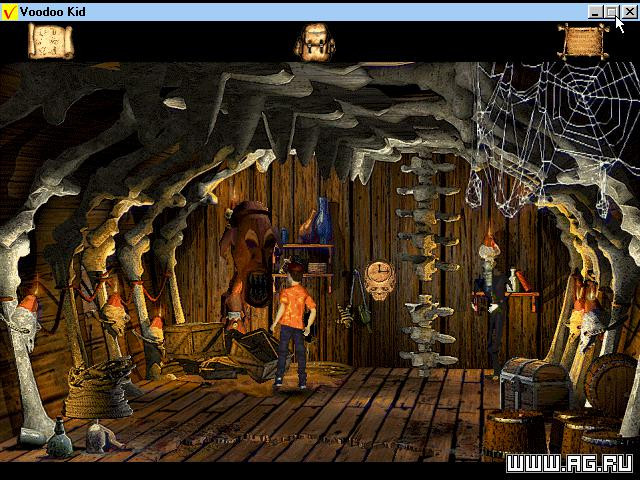This screenshot has width=640, height=480.
Task: Click the coiled rope pile
Action: pyautogui.click(x=100, y=389)
